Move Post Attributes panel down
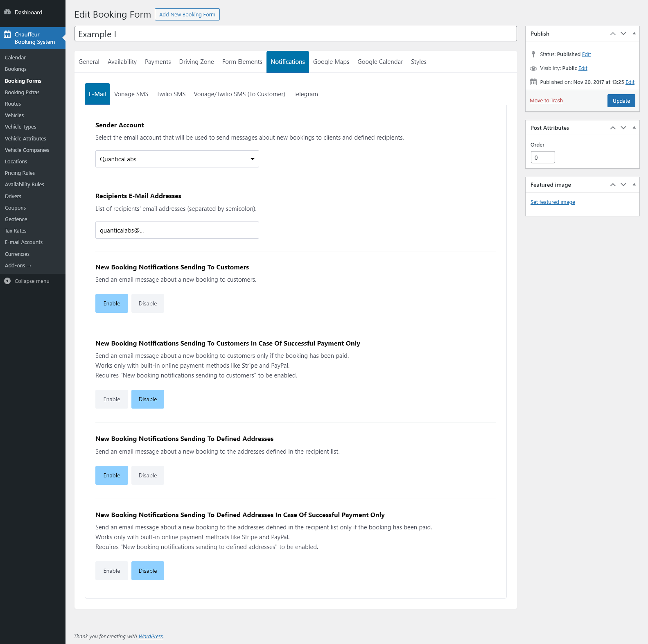Viewport: 648px width, 644px height. (623, 128)
